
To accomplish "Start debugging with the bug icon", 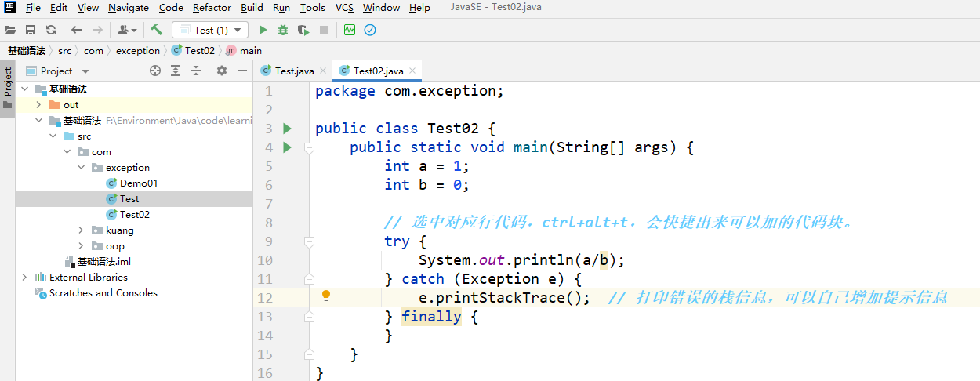I will 283,30.
